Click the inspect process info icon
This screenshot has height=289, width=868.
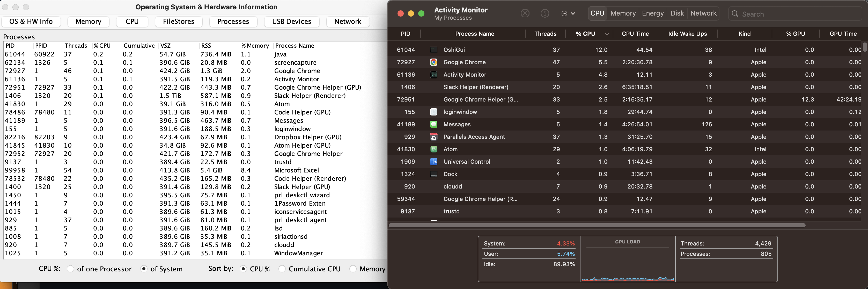(545, 13)
